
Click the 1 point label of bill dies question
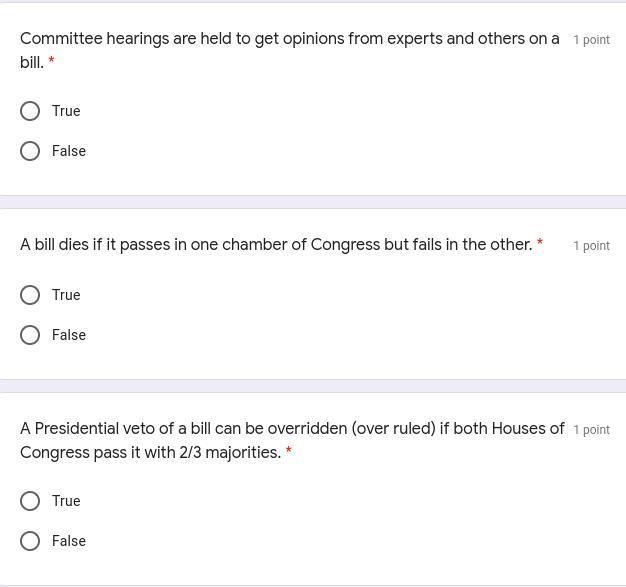592,246
